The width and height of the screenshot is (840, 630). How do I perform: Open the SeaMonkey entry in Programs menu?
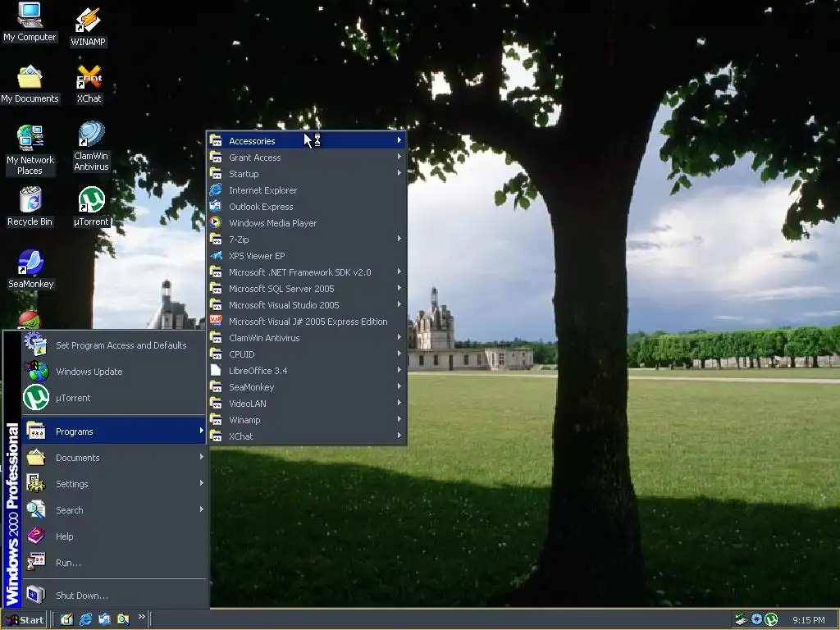coord(307,387)
